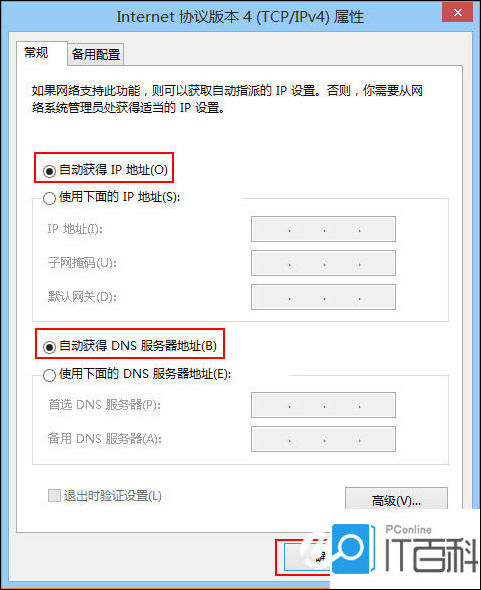
Task: Click the IP 地址(I) input field
Action: (x=323, y=229)
